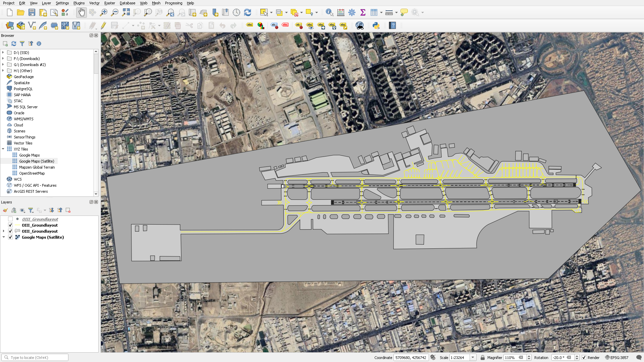This screenshot has width=644, height=362.
Task: Open the map tips yellow balloon icon
Action: (404, 13)
